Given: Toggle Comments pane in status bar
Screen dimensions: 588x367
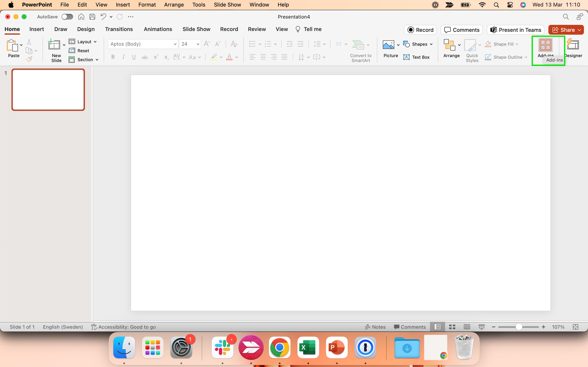Looking at the screenshot, I should (410, 327).
